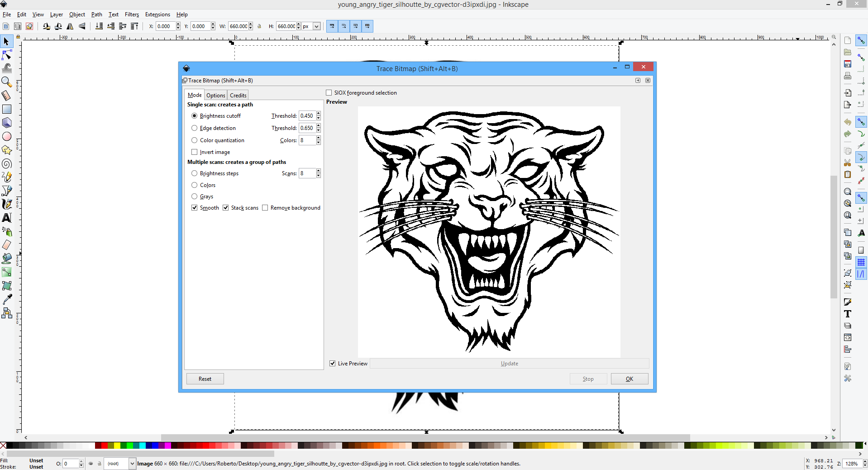Click the no-color X swatch

coord(3,446)
